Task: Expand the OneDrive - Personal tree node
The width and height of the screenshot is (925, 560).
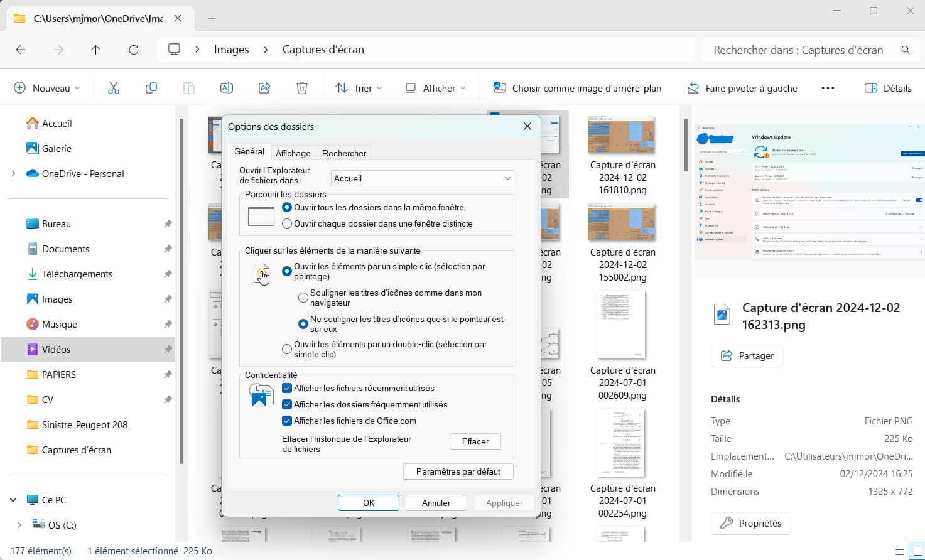Action: [13, 174]
